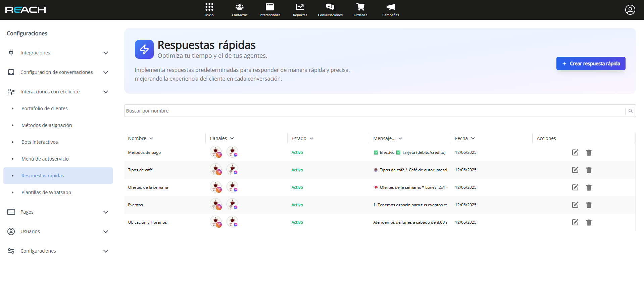
Task: Edit the Ubicación y Horarios response
Action: click(575, 222)
